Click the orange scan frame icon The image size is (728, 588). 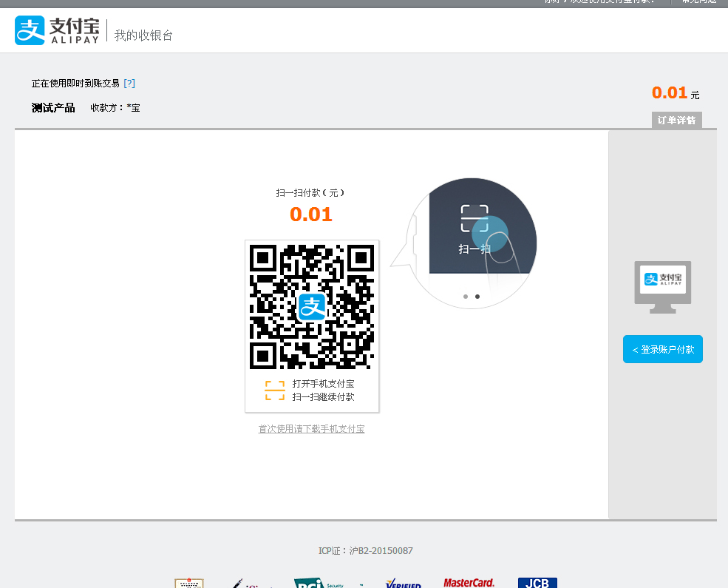pos(275,391)
